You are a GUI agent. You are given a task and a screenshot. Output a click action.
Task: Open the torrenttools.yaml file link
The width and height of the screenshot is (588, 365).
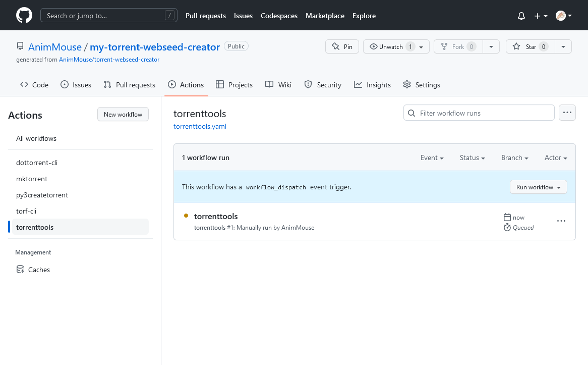[x=200, y=127]
